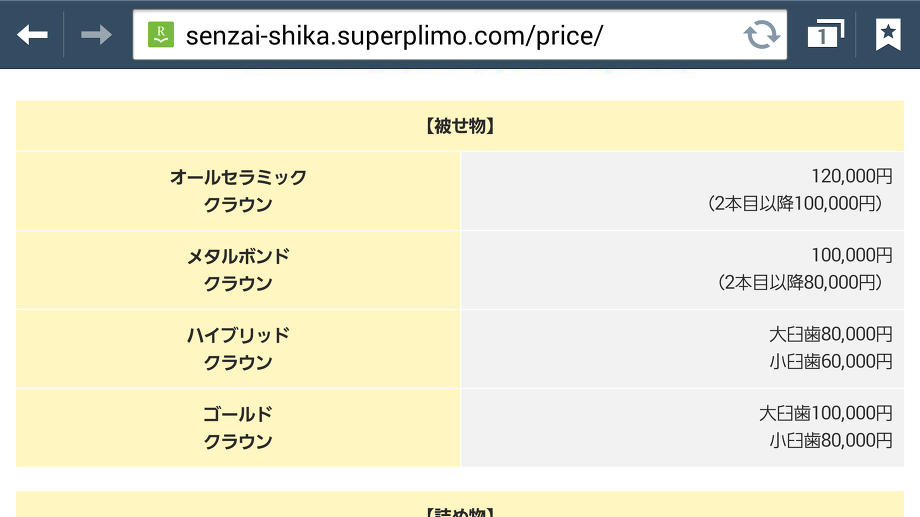Select the 大臼歯100,000円 gold price

tap(826, 414)
